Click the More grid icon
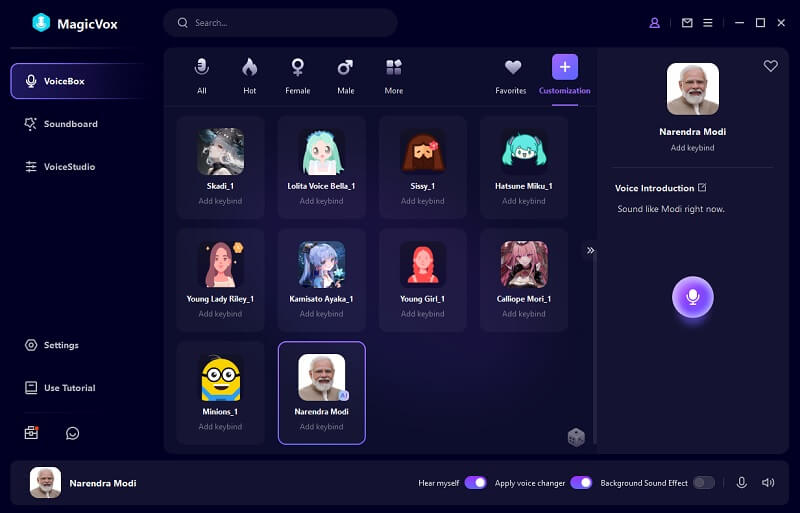The height and width of the screenshot is (513, 800). coord(393,67)
